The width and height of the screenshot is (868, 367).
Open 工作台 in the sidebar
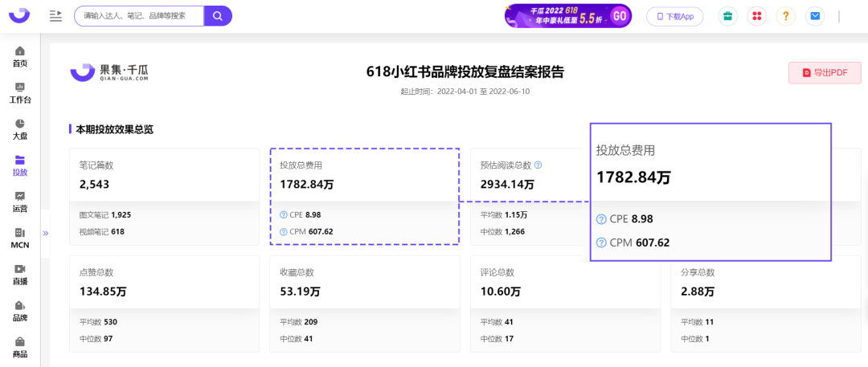tap(20, 92)
